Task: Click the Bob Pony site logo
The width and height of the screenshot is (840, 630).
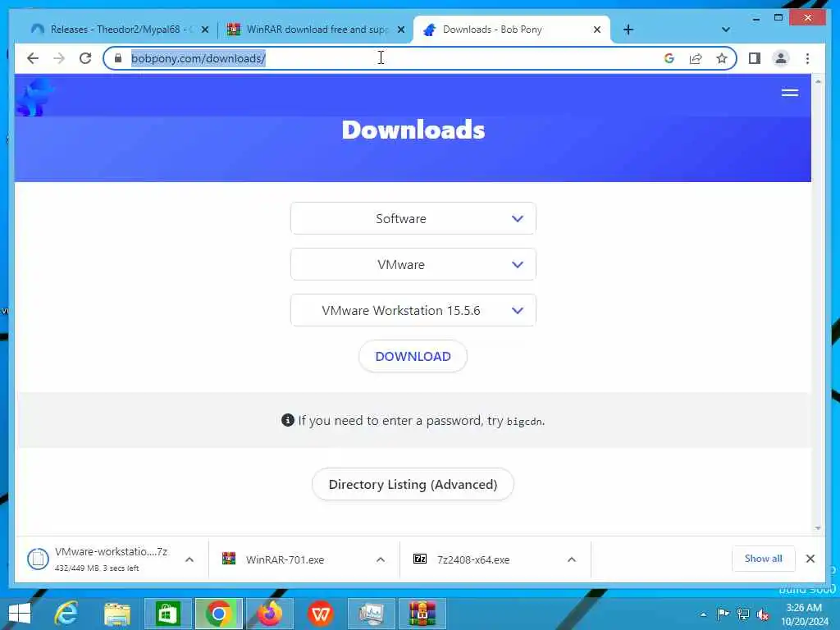Action: tap(35, 97)
